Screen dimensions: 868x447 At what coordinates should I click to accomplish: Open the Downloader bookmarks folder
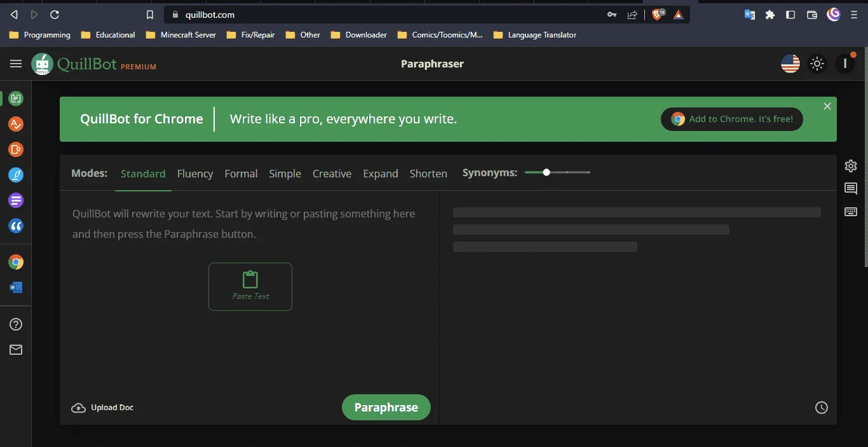[x=358, y=35]
